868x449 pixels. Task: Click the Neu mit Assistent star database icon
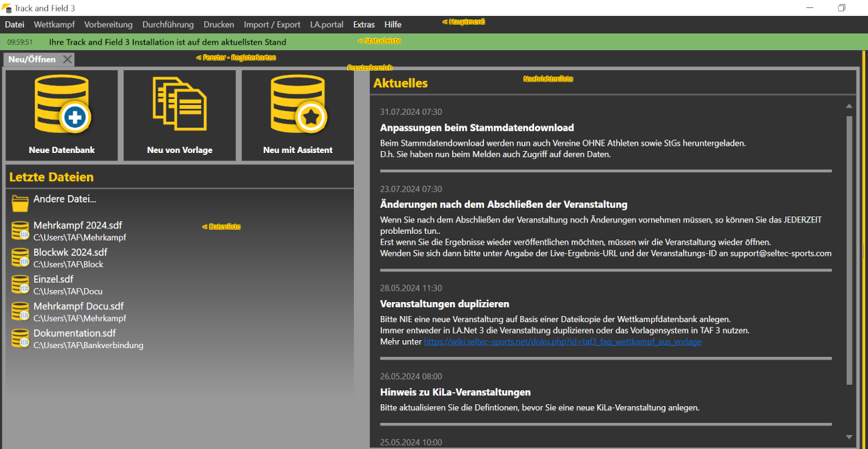click(298, 104)
